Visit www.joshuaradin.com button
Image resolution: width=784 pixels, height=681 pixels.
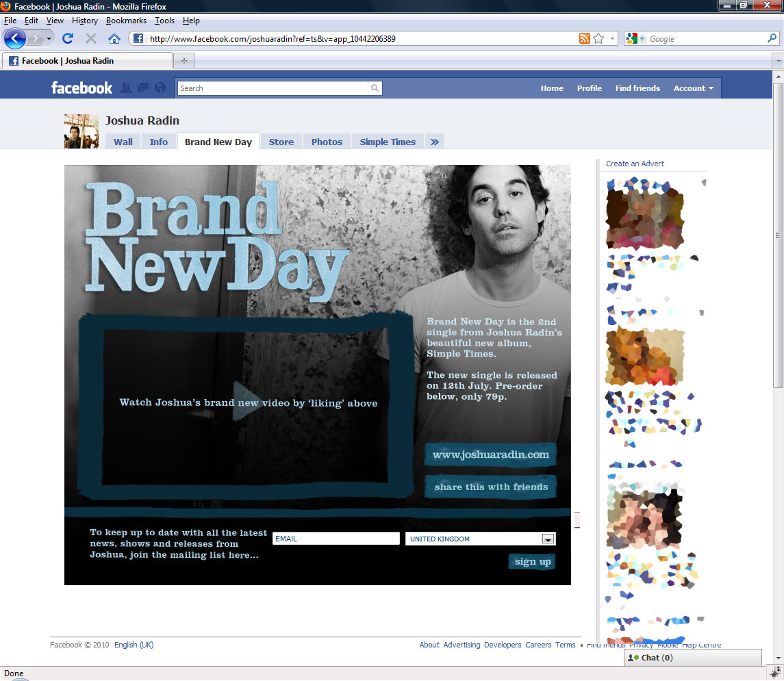pos(490,454)
